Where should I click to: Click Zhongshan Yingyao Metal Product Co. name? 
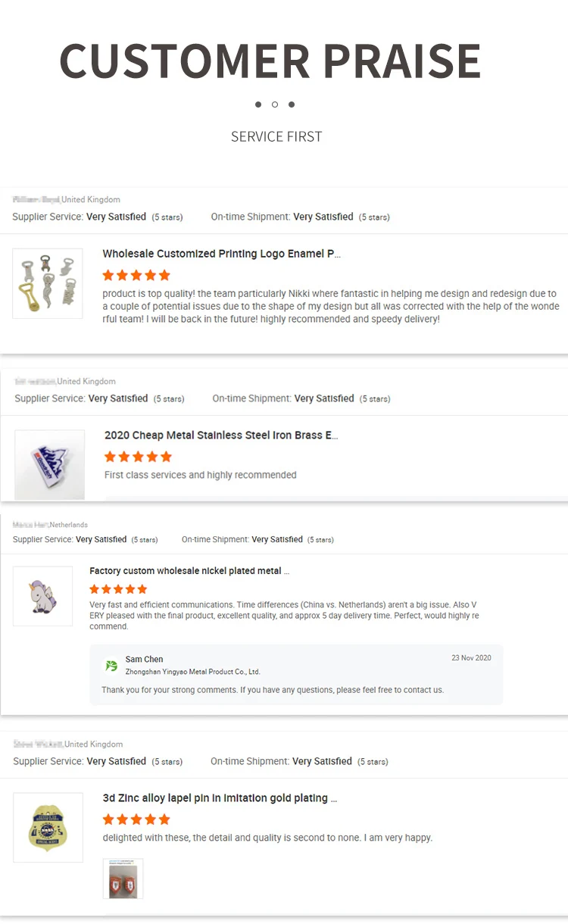pyautogui.click(x=192, y=672)
